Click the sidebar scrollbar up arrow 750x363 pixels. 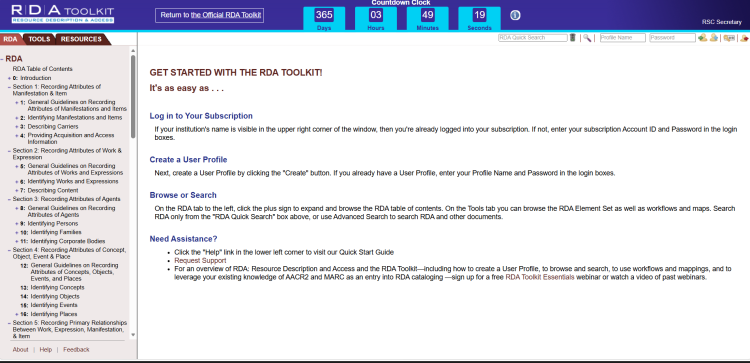[x=133, y=50]
